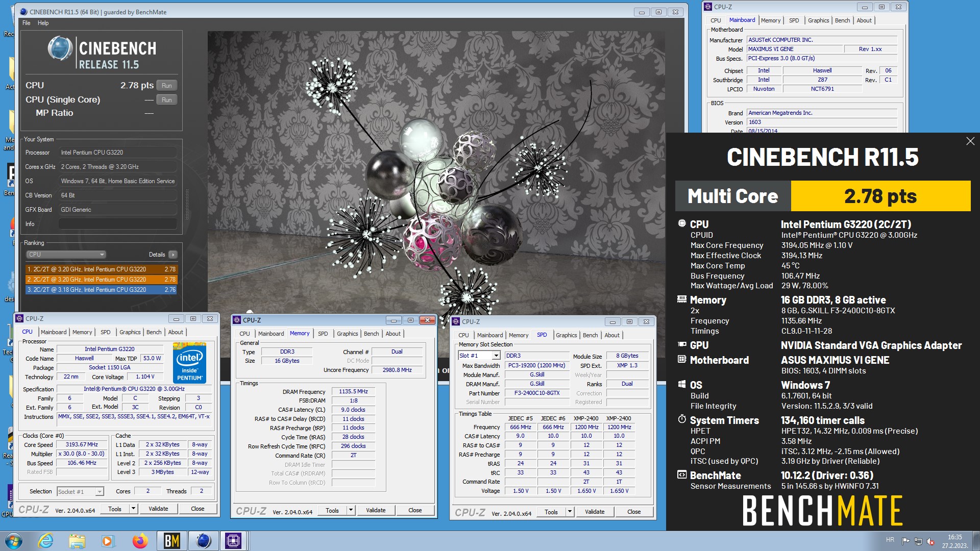Open Tools dropdown arrow in CPU-Z Memory window
Screen dimensions: 980x551
(x=351, y=510)
